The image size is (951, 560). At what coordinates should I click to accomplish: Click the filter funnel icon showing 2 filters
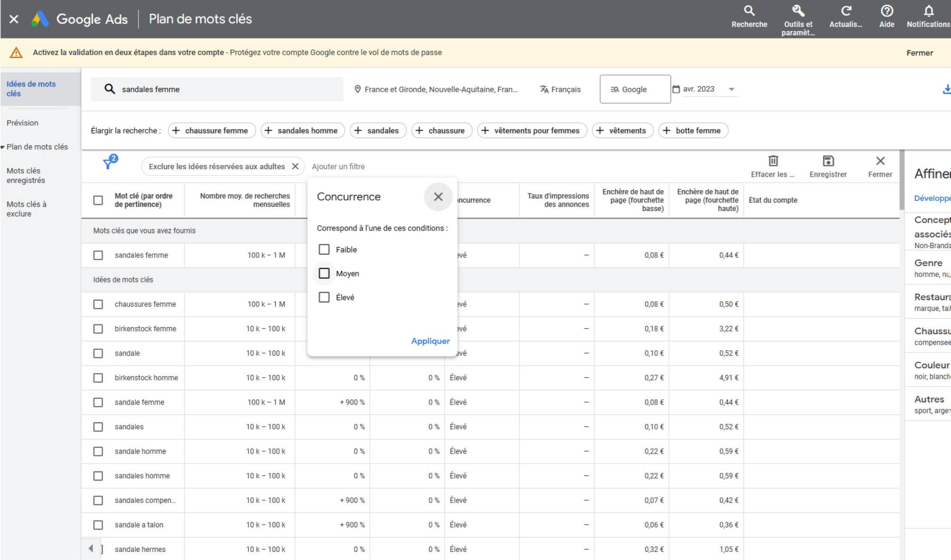109,163
